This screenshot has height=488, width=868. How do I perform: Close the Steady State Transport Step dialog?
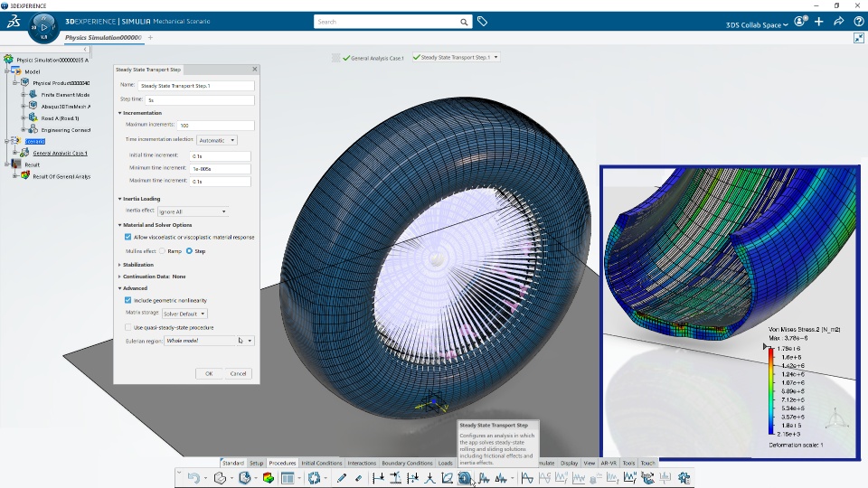point(255,70)
